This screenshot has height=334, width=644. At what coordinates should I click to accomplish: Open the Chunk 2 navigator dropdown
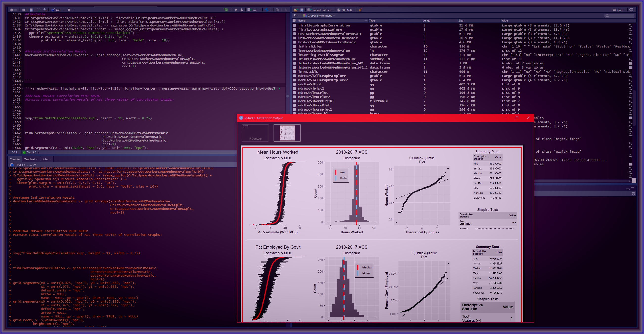[31, 152]
